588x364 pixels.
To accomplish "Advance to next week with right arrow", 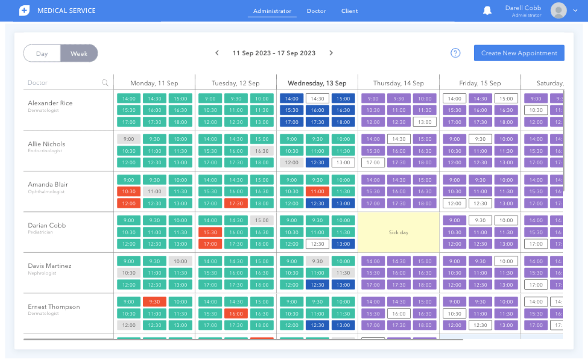I will pos(331,53).
